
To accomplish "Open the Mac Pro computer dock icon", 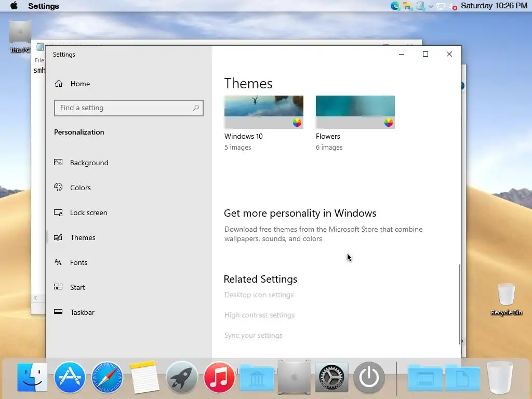I will [x=294, y=377].
